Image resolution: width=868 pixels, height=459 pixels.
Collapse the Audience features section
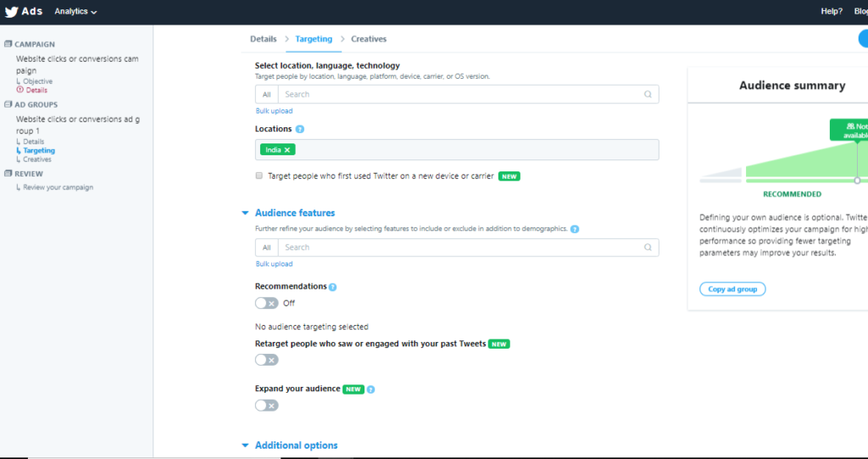[245, 213]
